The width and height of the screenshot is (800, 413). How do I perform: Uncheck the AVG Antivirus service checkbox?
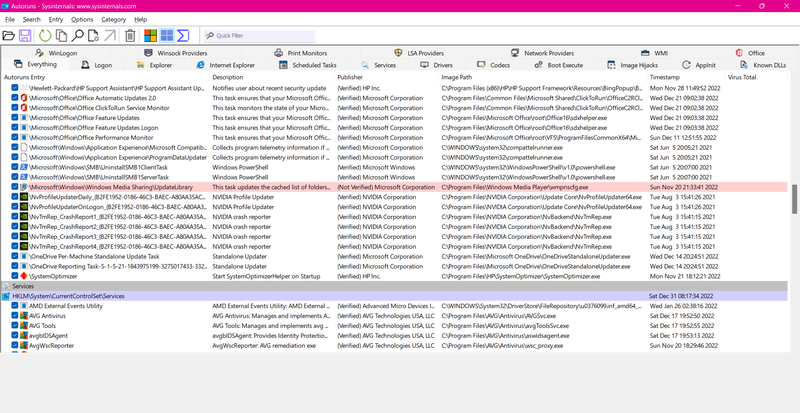pyautogui.click(x=14, y=315)
